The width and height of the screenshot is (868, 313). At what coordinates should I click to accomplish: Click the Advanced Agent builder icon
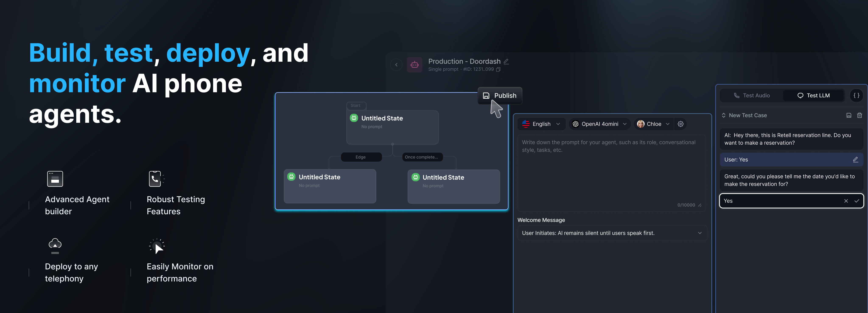point(55,179)
